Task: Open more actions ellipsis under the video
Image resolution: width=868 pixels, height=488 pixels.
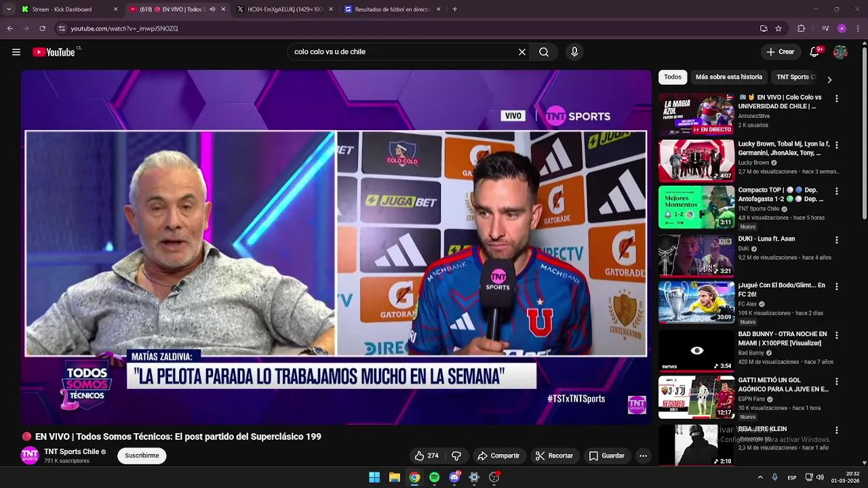Action: (x=643, y=456)
